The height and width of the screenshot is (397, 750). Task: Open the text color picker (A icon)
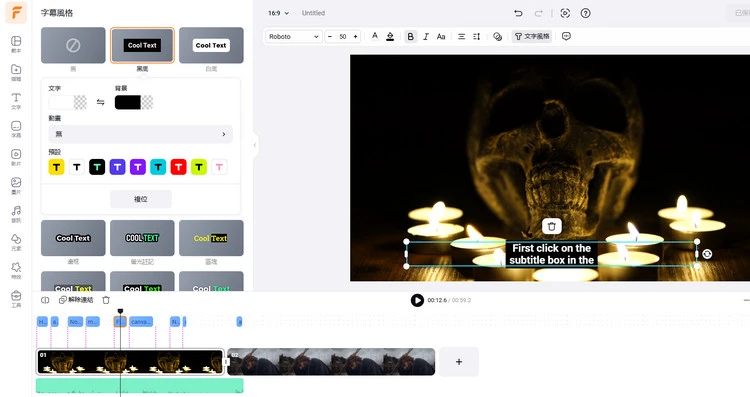coord(375,36)
